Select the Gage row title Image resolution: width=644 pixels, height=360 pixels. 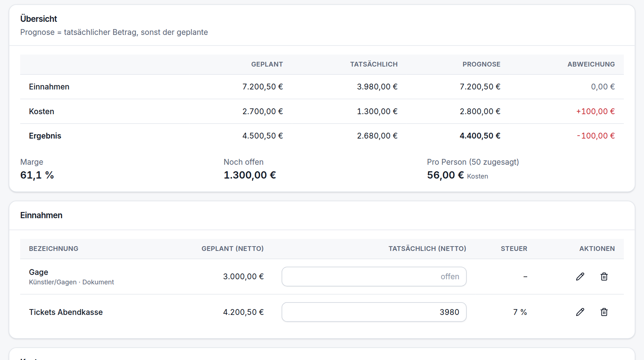[39, 272]
